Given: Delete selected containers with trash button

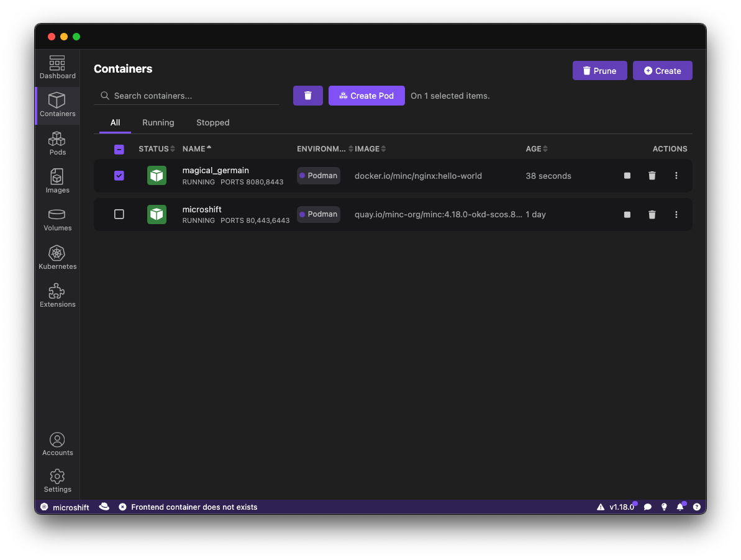Looking at the screenshot, I should tap(307, 96).
